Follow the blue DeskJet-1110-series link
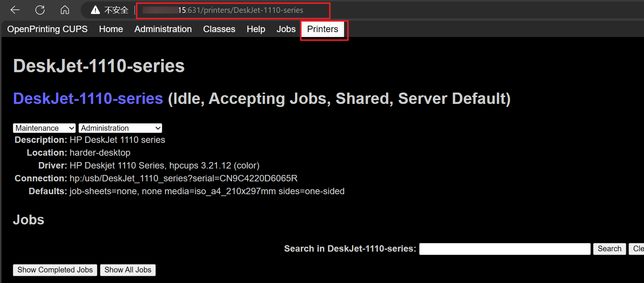 (88, 99)
